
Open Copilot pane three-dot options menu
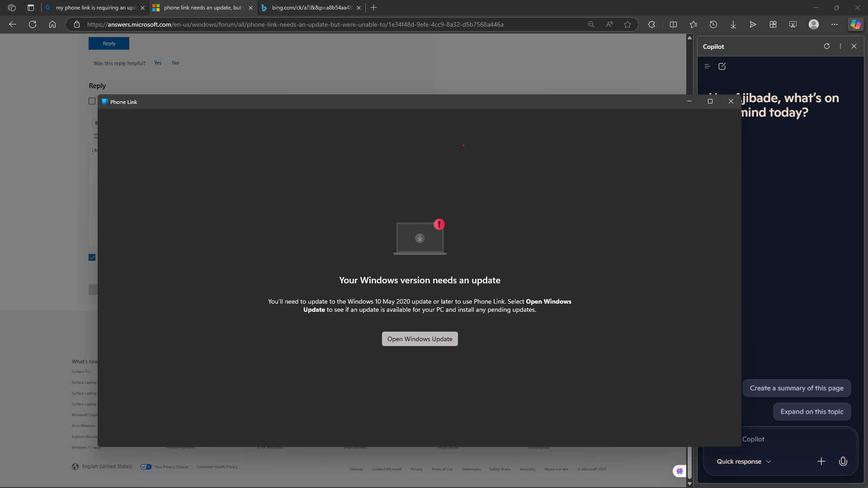[x=840, y=46]
